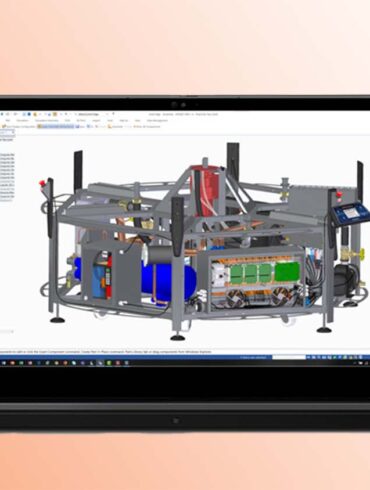Select the blue pressure tank in the model
The height and width of the screenshot is (490, 370).
(x=168, y=282)
